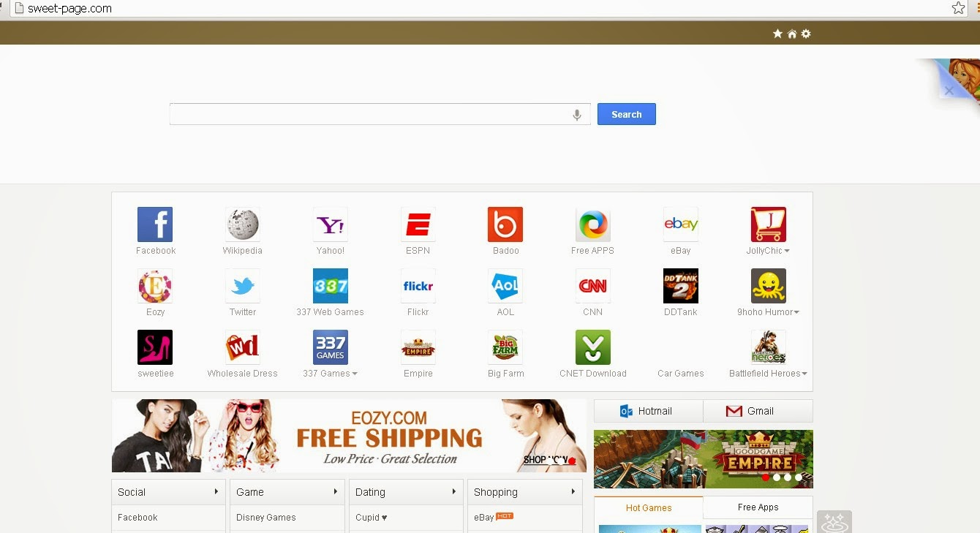
Task: Open the Yahoo! shortcut icon
Action: pyautogui.click(x=331, y=224)
